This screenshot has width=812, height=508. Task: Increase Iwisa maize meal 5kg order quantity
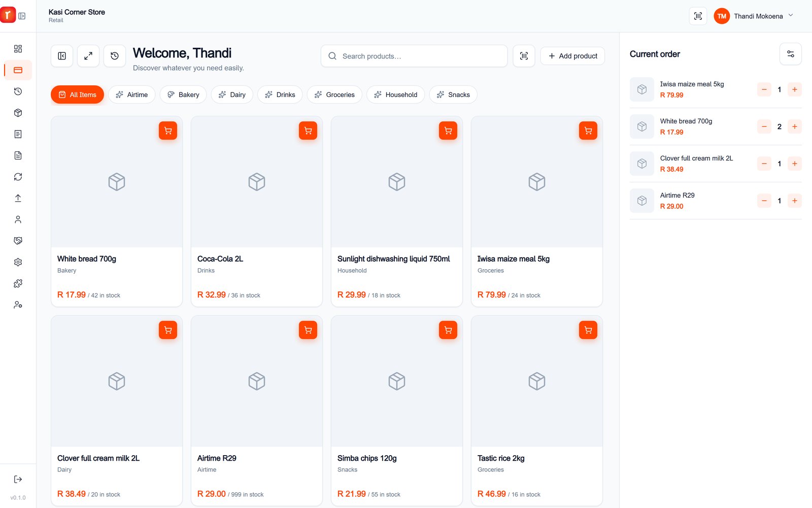tap(795, 89)
